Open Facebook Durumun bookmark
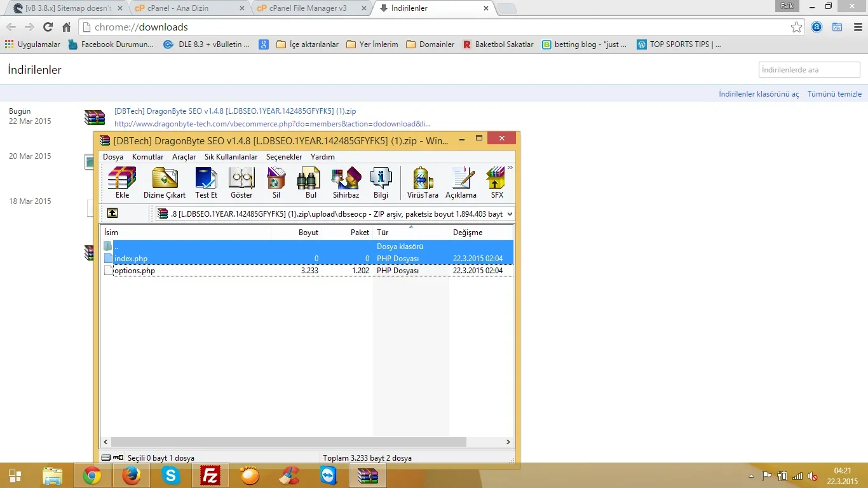Viewport: 868px width, 488px height. tap(111, 44)
